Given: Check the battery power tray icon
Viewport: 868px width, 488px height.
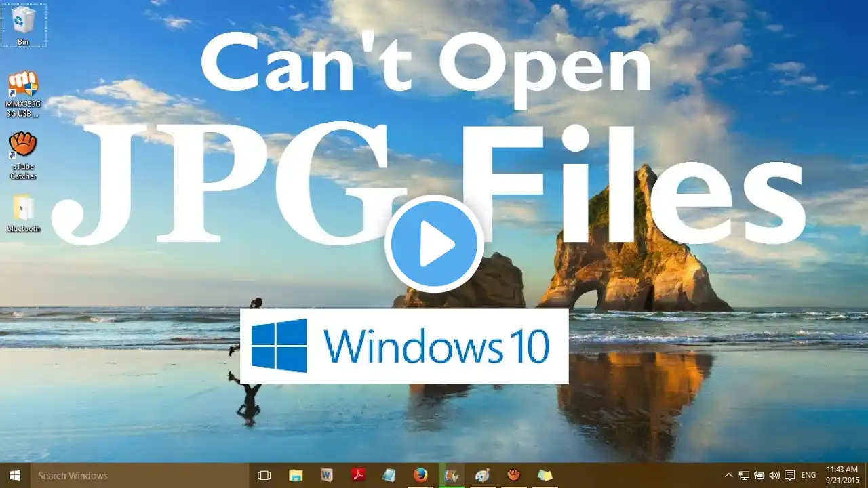Looking at the screenshot, I should click(759, 475).
